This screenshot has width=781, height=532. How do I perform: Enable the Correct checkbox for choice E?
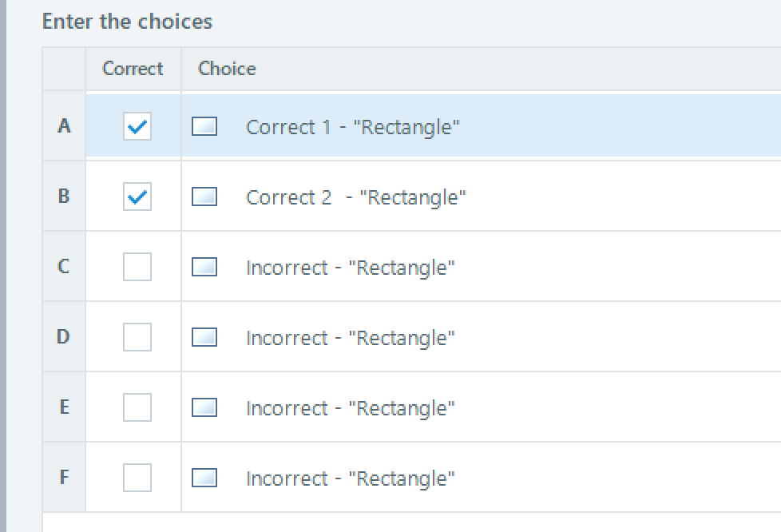tap(137, 407)
